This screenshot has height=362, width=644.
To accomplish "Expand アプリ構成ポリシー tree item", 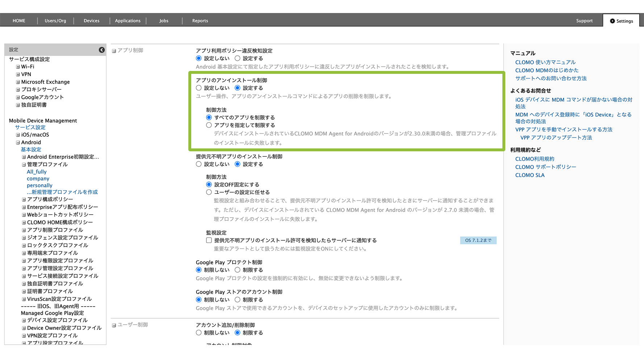I will pos(24,199).
